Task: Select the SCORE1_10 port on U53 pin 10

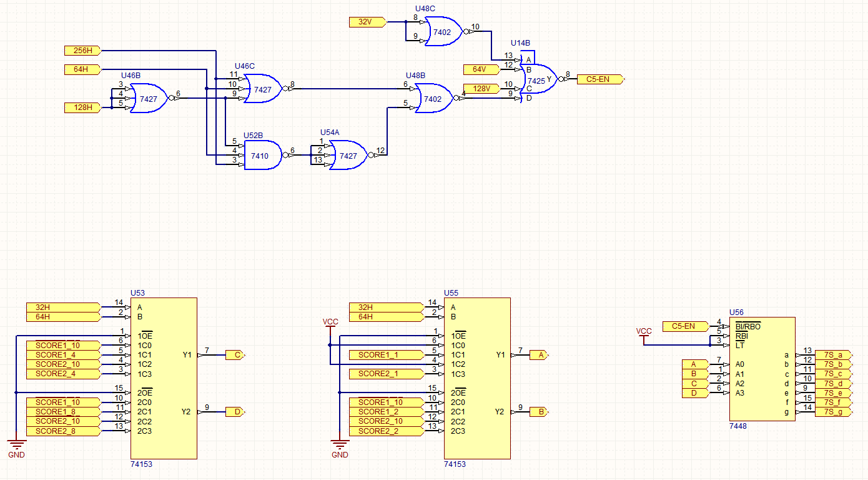Action: [x=63, y=402]
